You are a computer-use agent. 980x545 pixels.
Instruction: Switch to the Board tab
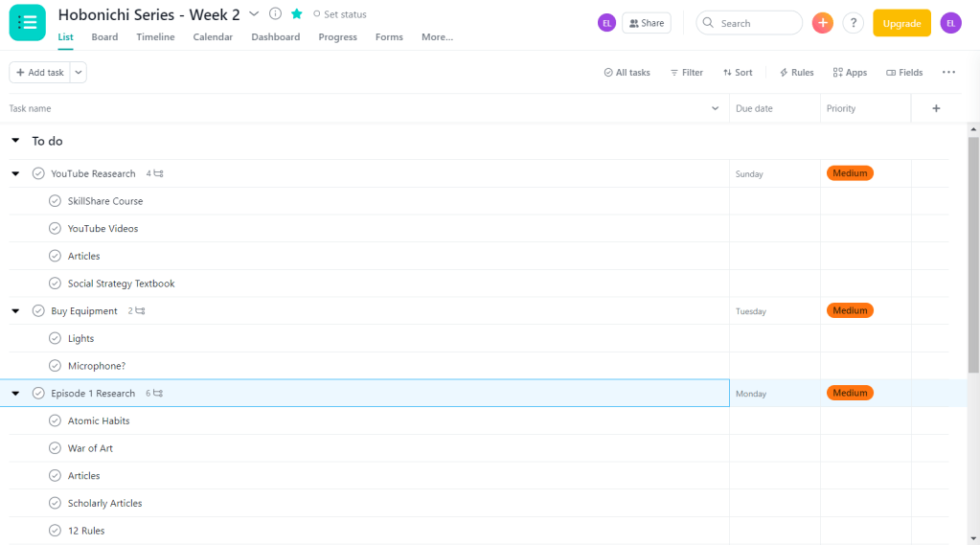(104, 37)
